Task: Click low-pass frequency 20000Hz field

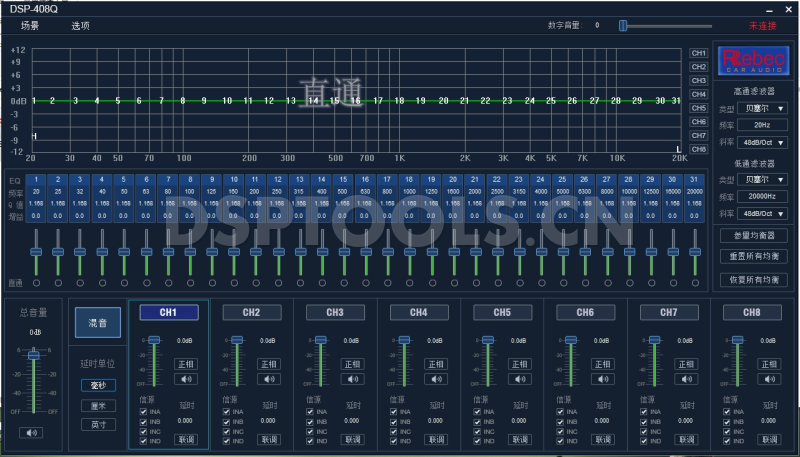Action: [x=762, y=196]
